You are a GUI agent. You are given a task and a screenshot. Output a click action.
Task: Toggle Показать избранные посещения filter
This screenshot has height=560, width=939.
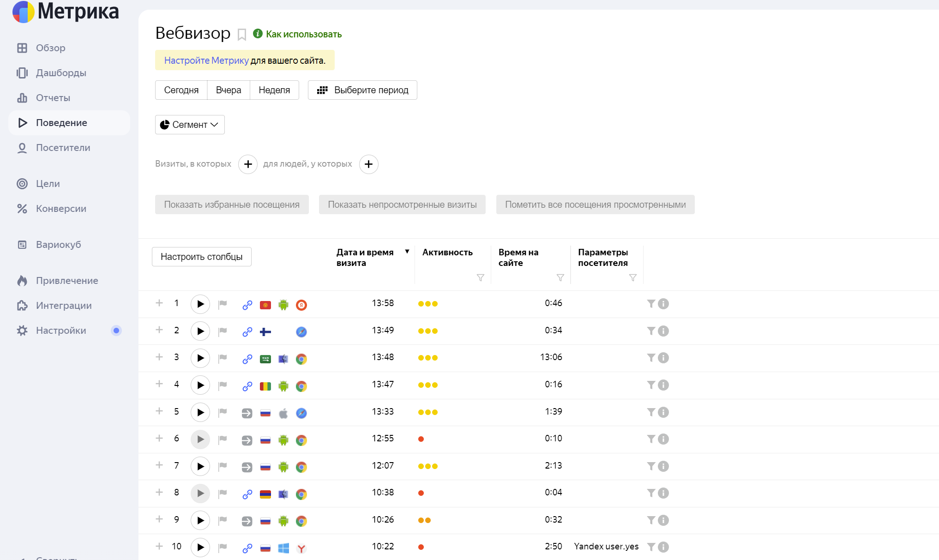click(x=232, y=205)
